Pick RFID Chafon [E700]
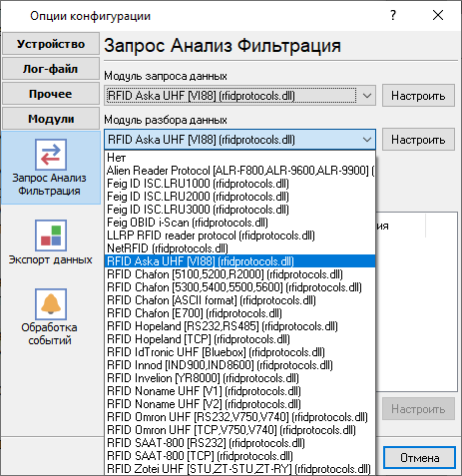Viewport: 462px width, 476px height. tap(239, 313)
